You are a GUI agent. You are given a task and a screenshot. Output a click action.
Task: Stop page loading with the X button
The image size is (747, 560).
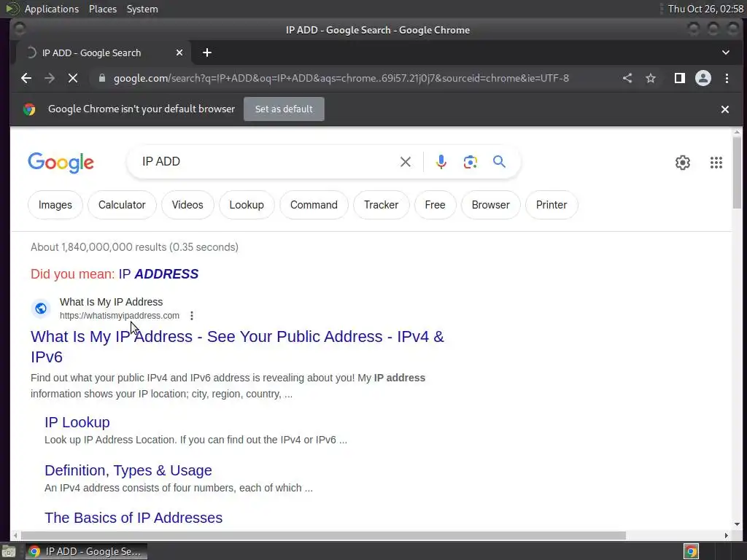coord(73,78)
